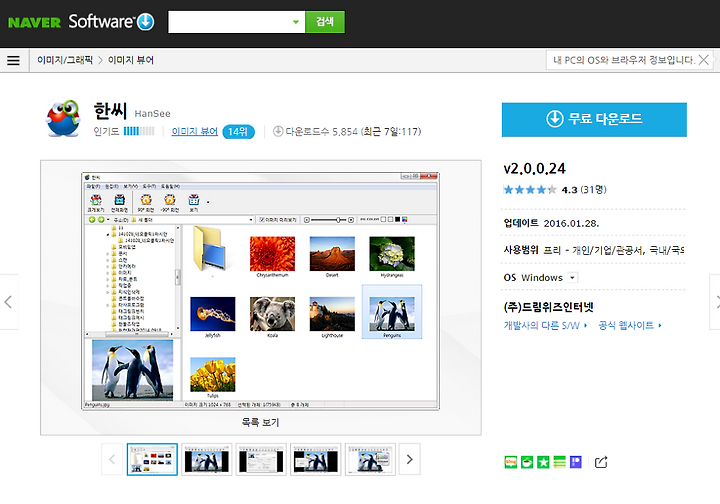Open the underlined 이미지 뷰어 category link

tap(195, 131)
